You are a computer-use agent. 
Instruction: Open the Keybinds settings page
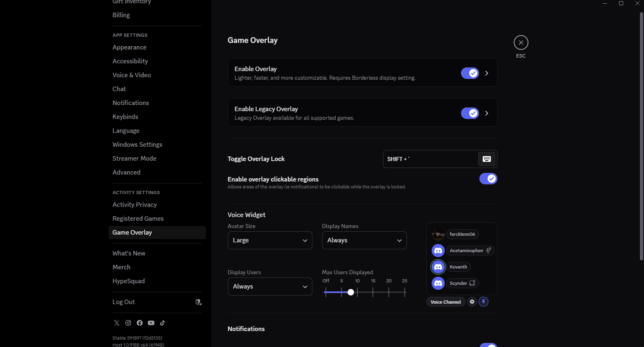tap(125, 117)
